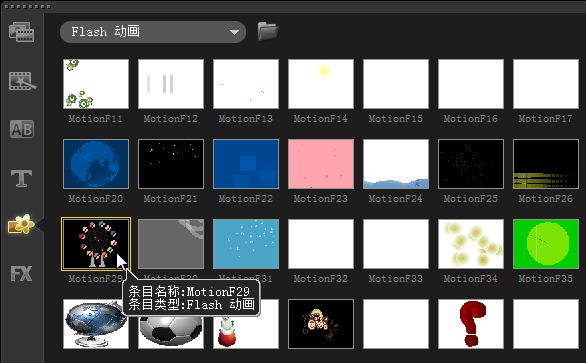586x363 pixels.
Task: Open the Transitions library icon in sidebar
Action: tap(22, 81)
